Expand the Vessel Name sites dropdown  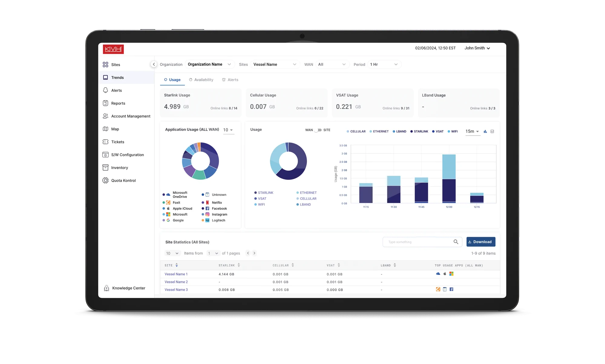(274, 64)
